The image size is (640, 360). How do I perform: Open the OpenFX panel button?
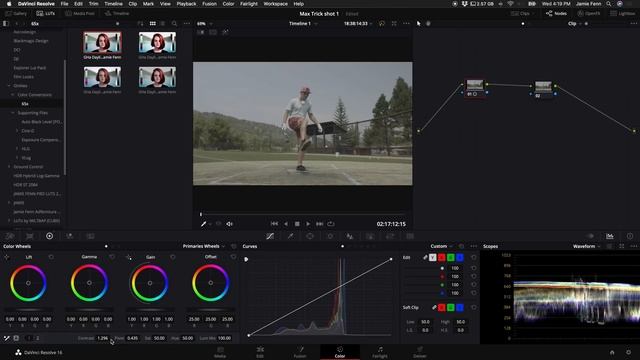click(588, 13)
